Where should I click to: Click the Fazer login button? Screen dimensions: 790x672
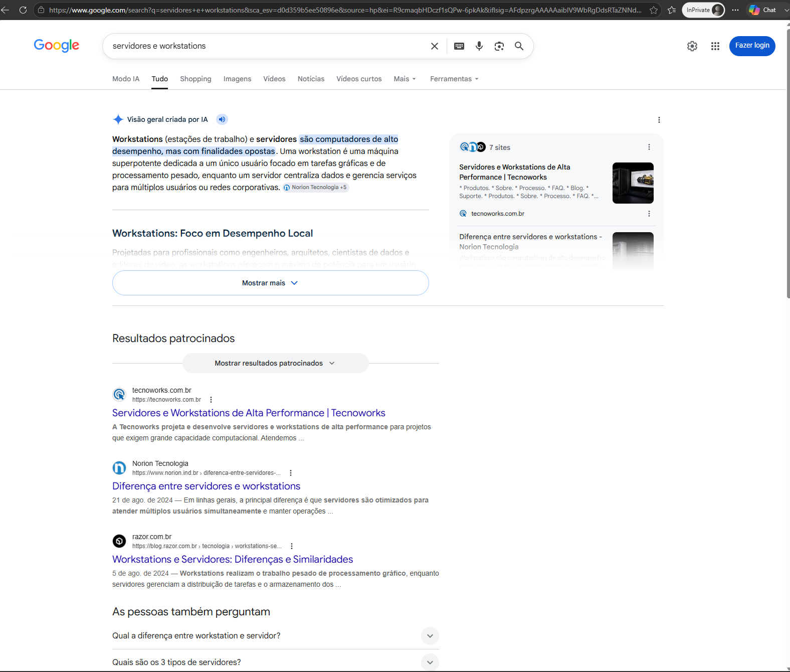752,46
